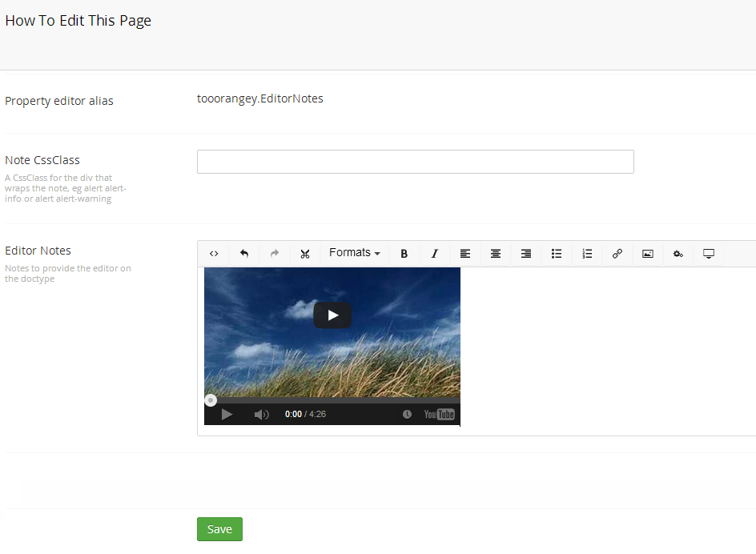Align text right in the editor
The height and width of the screenshot is (554, 756).
[x=526, y=254]
